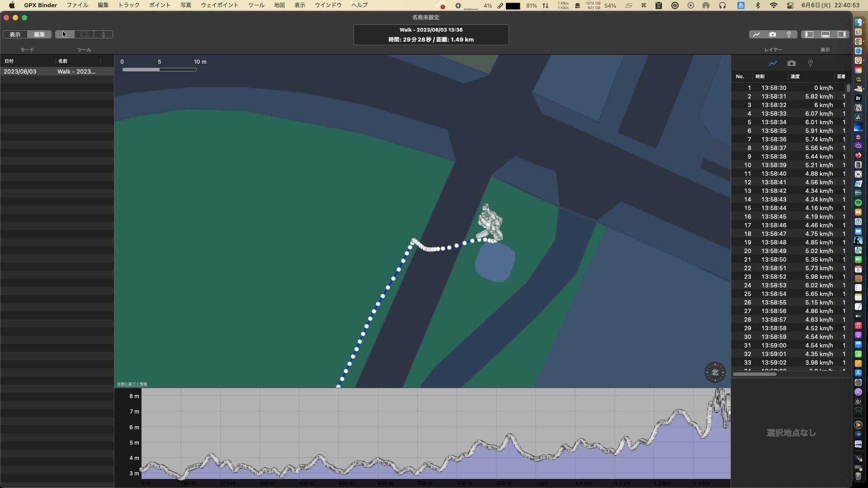The image size is (868, 488).
Task: Toggle the right inspector panel visibility
Action: tap(842, 34)
